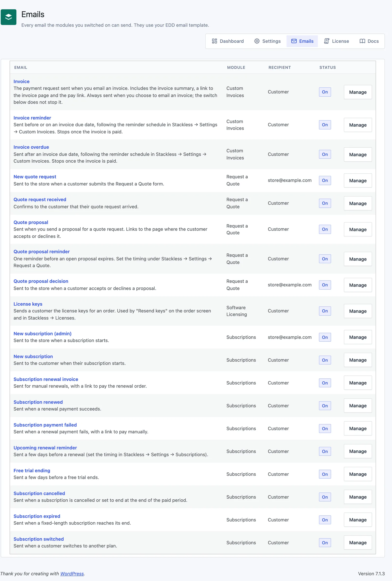
Task: Open the Quote proposal reminder link
Action: [41, 251]
